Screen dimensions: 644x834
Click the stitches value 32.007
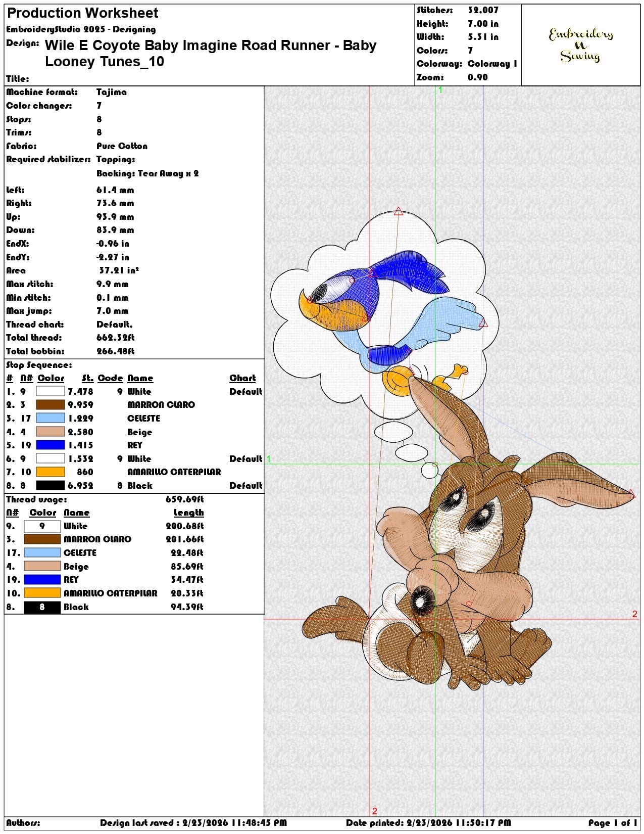click(x=483, y=10)
